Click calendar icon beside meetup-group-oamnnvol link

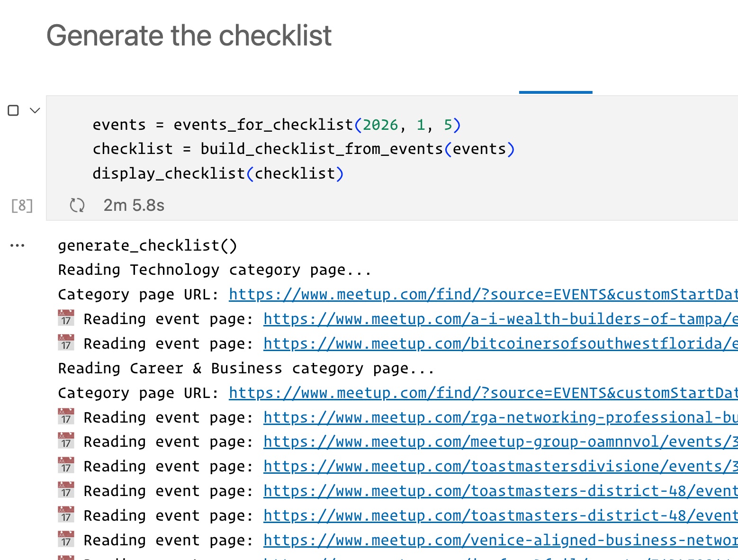click(66, 441)
